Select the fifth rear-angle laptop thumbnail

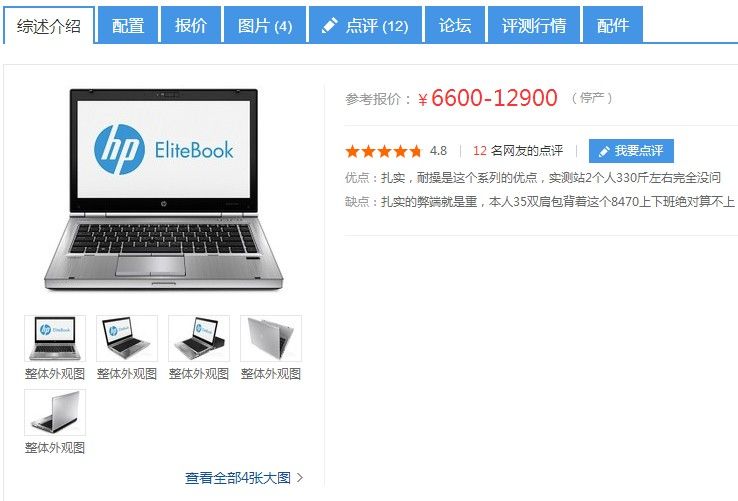55,412
